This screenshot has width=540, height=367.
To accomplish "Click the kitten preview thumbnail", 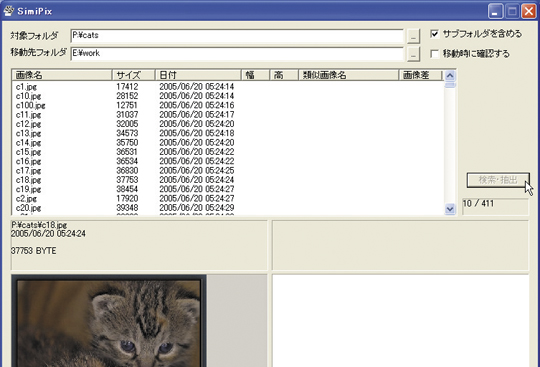I will 109,322.
